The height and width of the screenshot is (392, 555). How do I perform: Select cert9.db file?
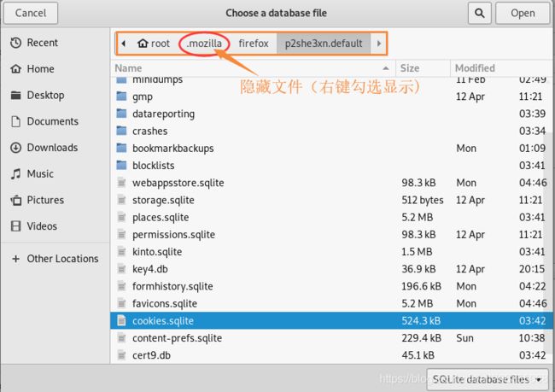pos(330,355)
